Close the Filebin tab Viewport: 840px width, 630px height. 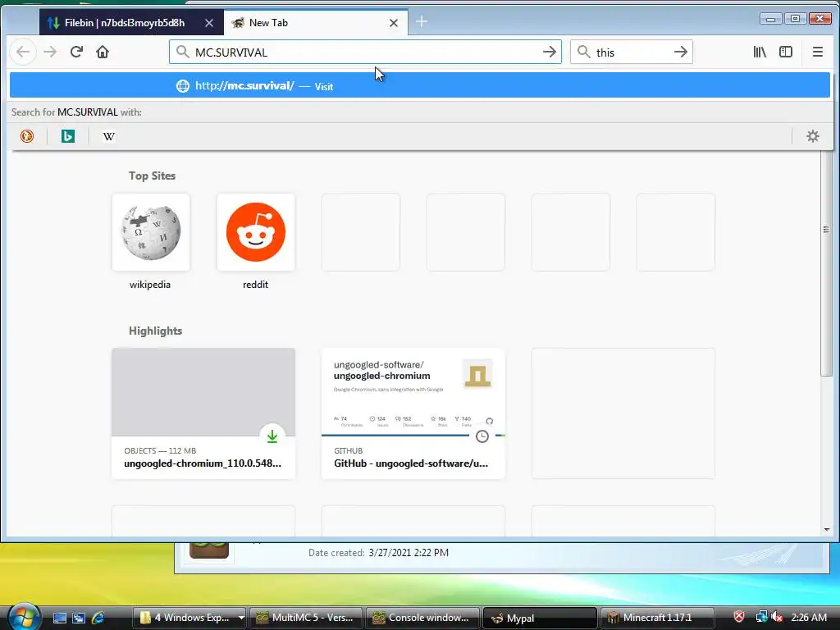[x=209, y=23]
